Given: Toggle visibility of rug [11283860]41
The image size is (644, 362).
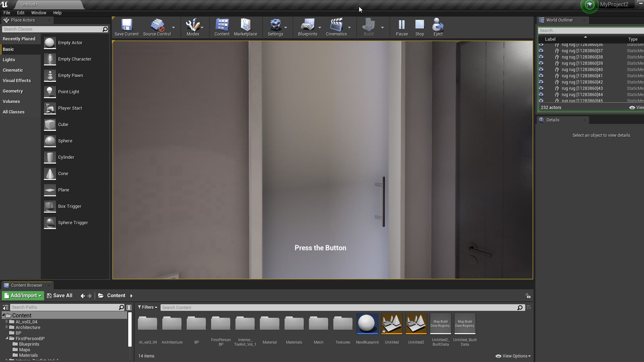Looking at the screenshot, I should [541, 76].
